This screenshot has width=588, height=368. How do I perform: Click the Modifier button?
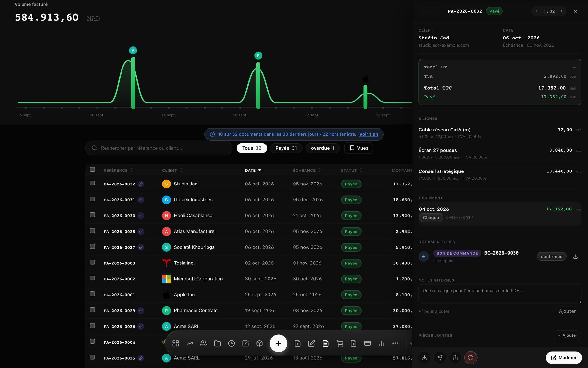564,357
